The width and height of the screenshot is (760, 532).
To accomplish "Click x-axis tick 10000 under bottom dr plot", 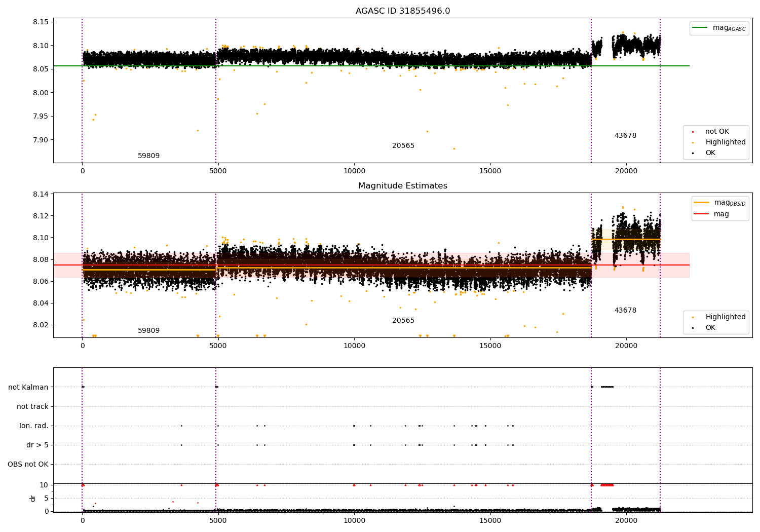I will pyautogui.click(x=354, y=520).
